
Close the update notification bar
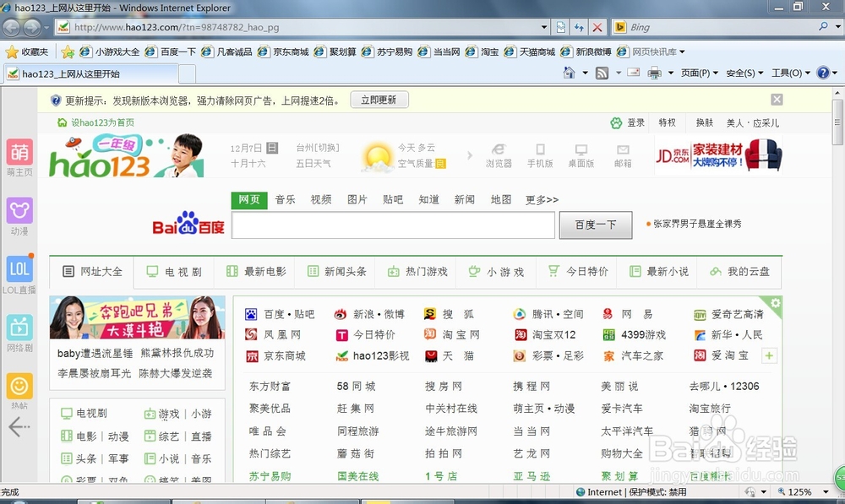click(777, 100)
